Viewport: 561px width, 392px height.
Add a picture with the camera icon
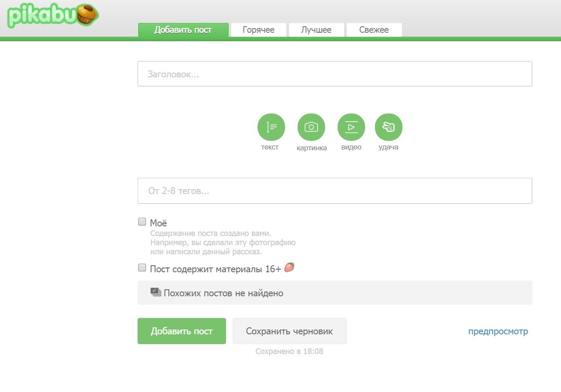pos(311,127)
